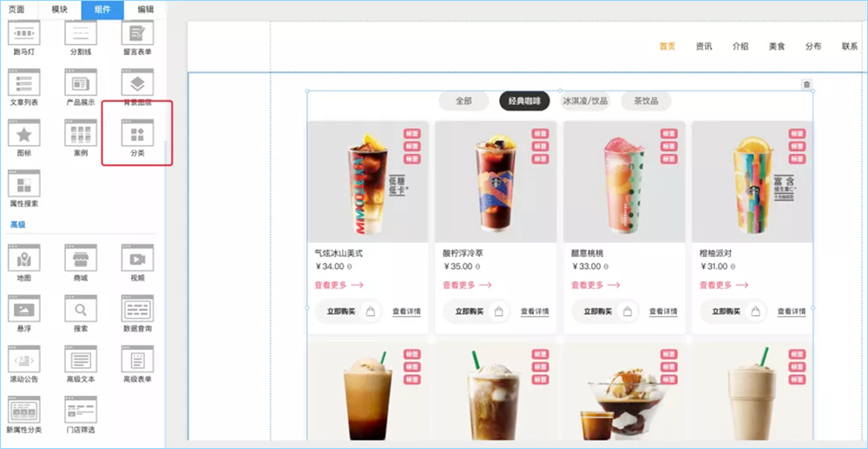Screen dimensions: 868x449
Task: Click the ¥34.00 price text
Action: point(330,267)
